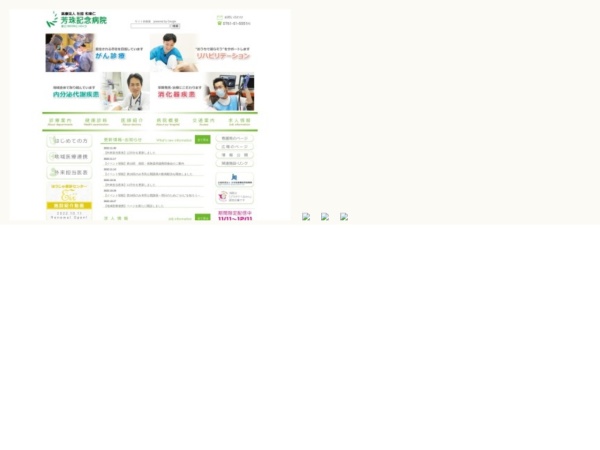Open the 健康診断 menu item
The height and width of the screenshot is (450, 600).
click(x=96, y=122)
